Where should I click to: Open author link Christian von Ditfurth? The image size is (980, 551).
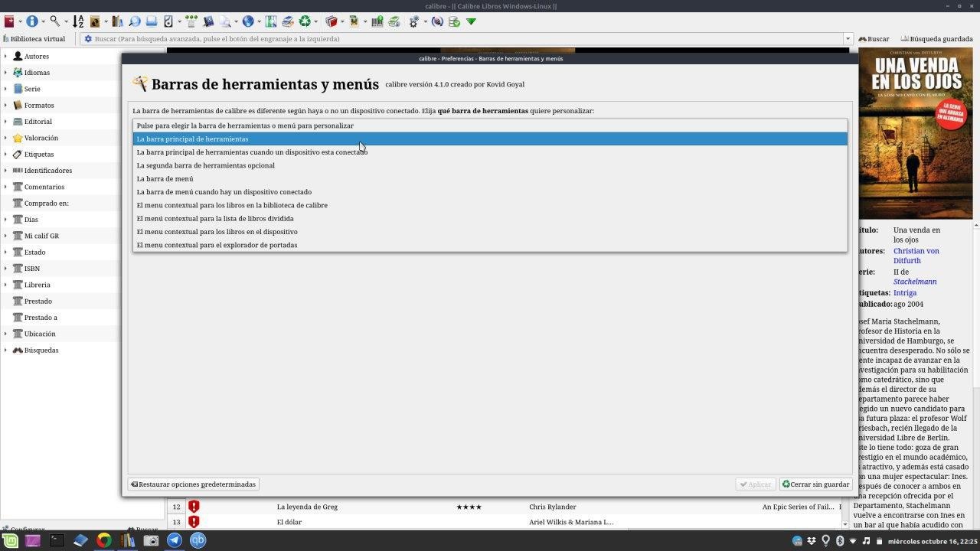click(916, 256)
